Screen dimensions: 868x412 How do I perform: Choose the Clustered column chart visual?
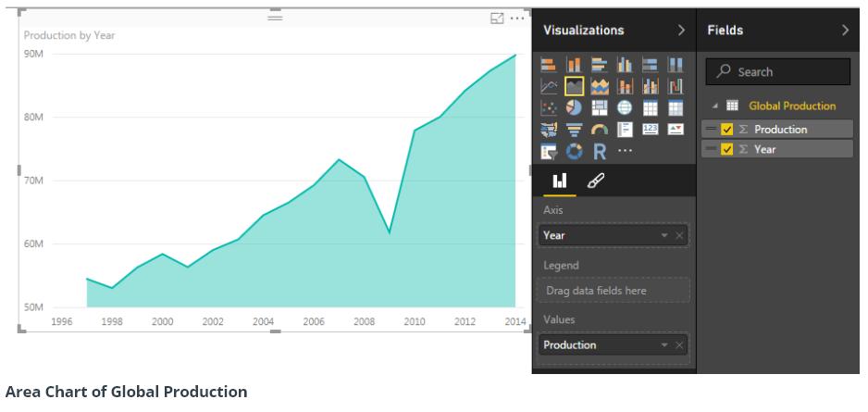tap(625, 65)
